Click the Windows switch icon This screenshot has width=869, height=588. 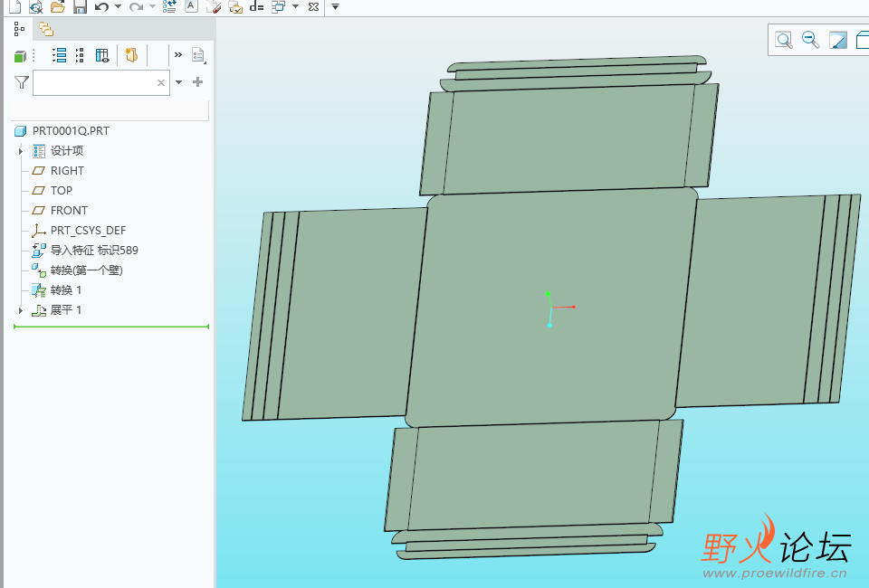(x=278, y=6)
